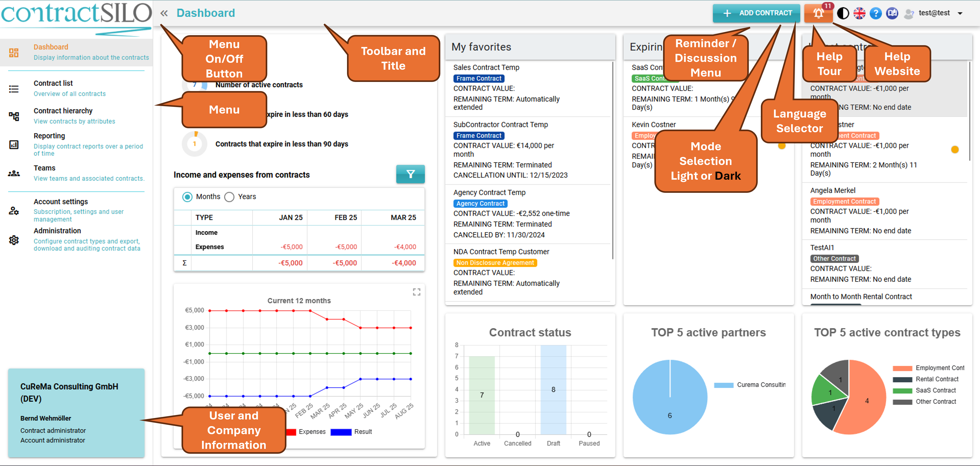Select the Months radio button
The image size is (980, 466).
(x=187, y=197)
